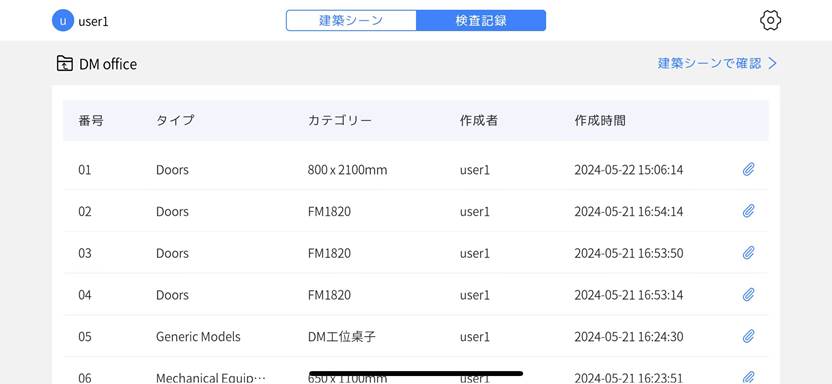Open the 建築シーンで確認 link
The image size is (832, 384).
coord(709,64)
